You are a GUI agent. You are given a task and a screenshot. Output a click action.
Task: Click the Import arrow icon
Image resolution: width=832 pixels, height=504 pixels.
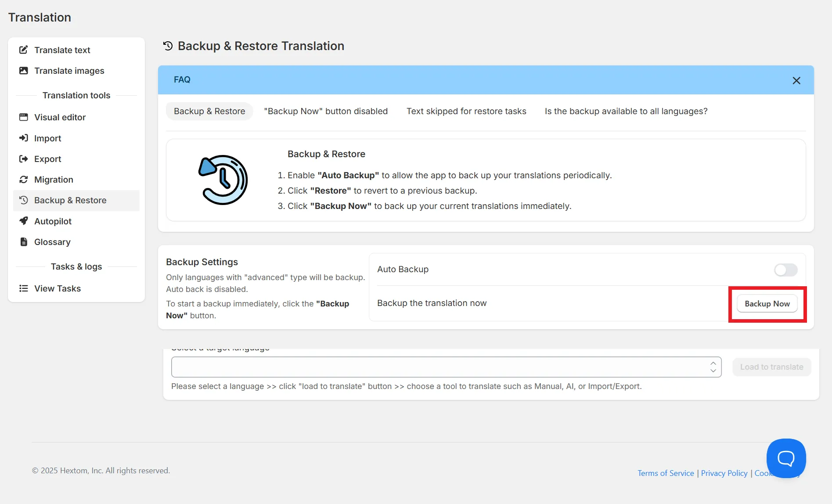pos(24,138)
